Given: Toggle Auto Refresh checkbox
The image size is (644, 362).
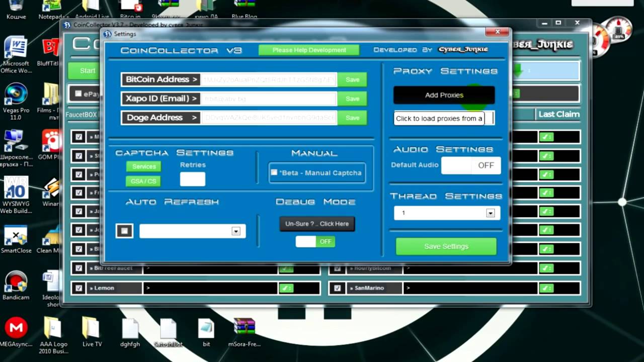Looking at the screenshot, I should 124,231.
